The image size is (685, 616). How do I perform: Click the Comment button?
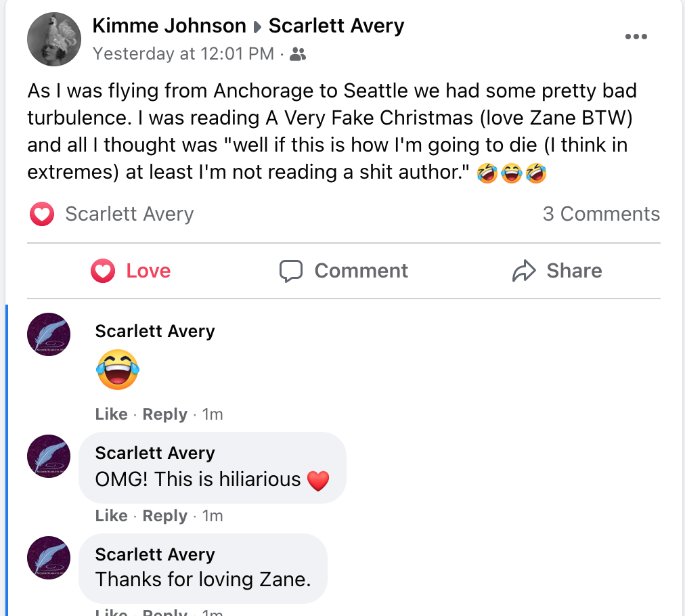click(x=344, y=271)
